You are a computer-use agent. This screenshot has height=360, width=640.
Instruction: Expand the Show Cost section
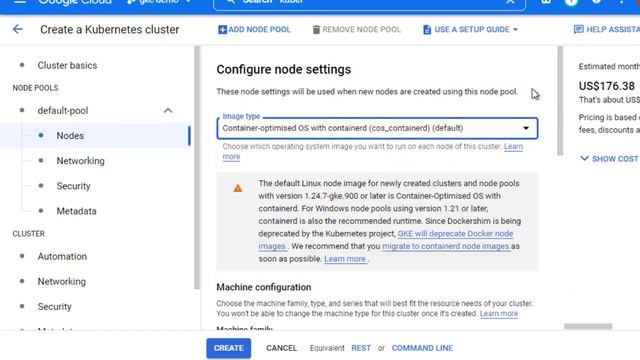[x=609, y=159]
